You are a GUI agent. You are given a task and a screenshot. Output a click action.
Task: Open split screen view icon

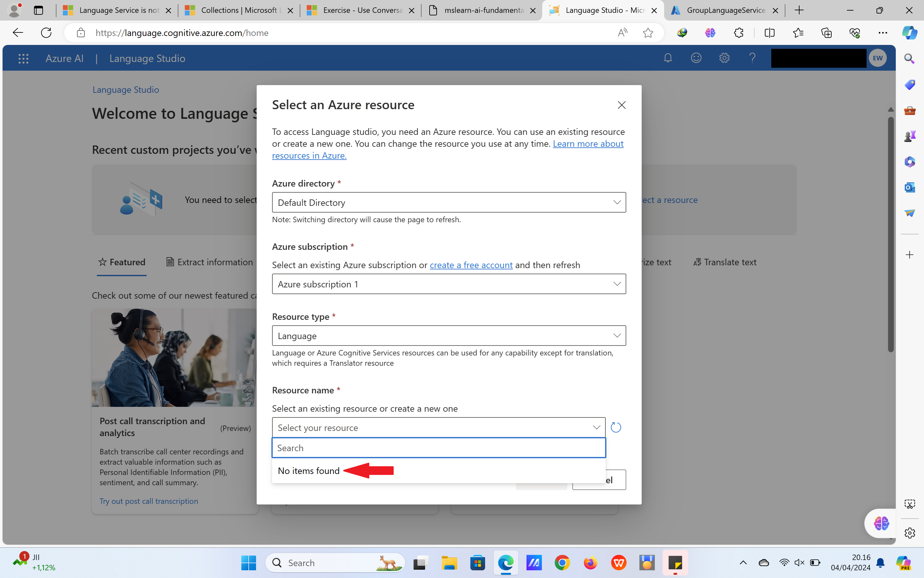pyautogui.click(x=770, y=33)
